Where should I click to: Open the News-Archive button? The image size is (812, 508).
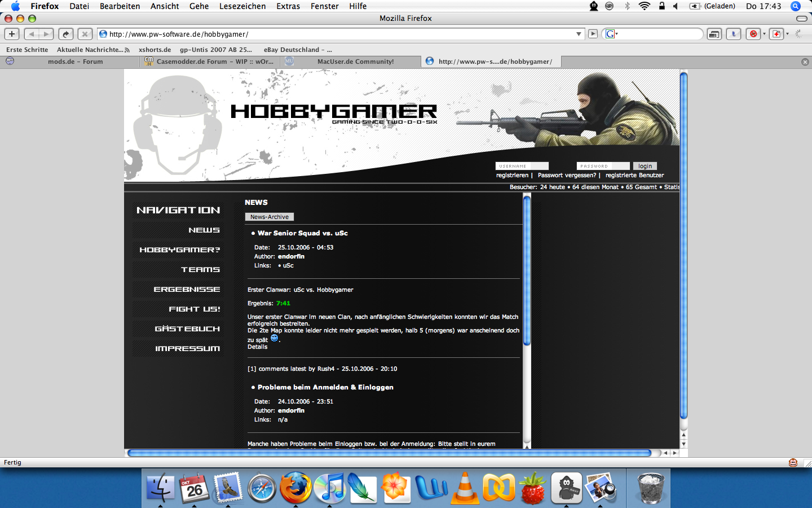click(x=269, y=217)
